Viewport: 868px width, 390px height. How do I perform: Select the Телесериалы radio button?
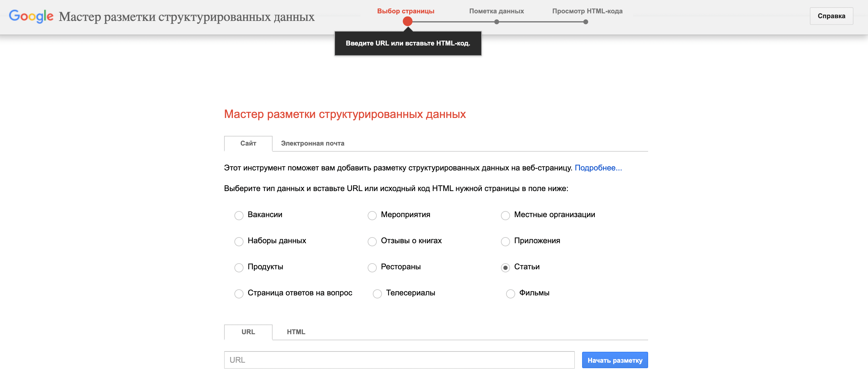(377, 294)
